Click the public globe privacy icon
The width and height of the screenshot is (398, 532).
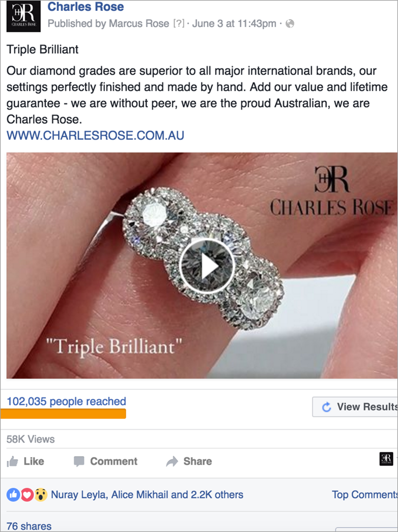(290, 24)
